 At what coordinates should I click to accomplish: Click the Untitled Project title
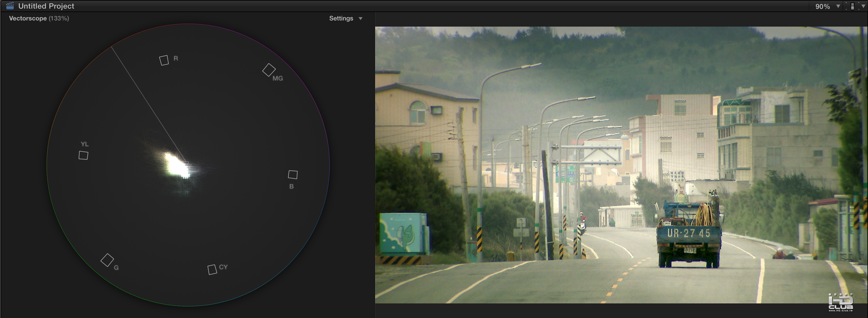[46, 6]
